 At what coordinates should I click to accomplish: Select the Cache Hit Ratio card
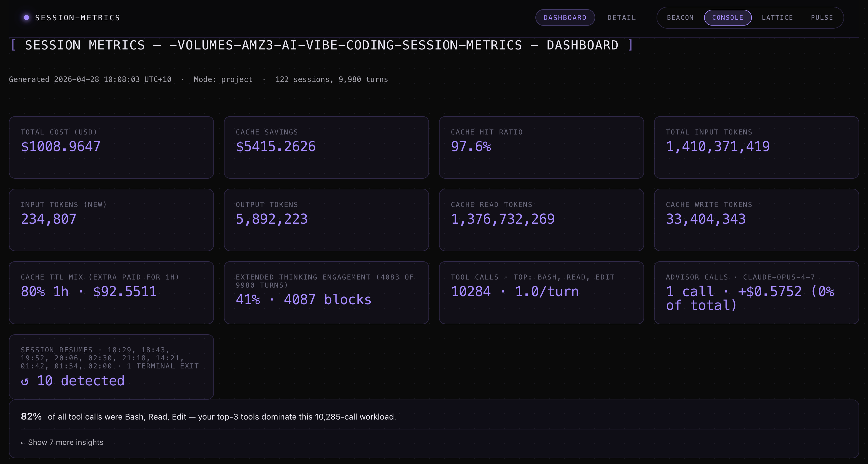[541, 147]
